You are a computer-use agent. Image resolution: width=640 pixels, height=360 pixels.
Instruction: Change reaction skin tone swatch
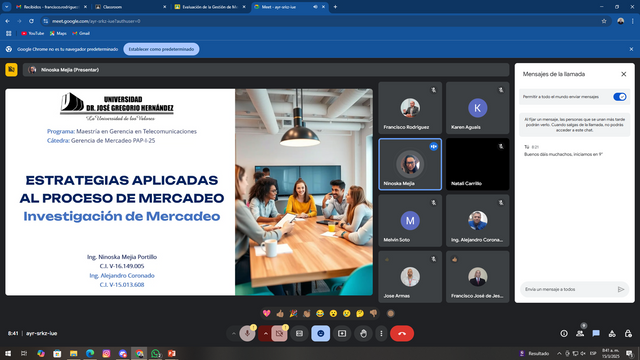(391, 313)
